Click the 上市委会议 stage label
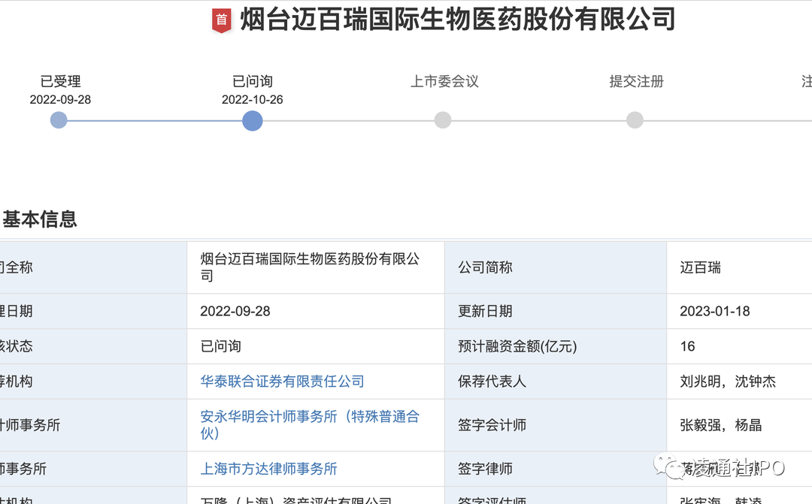 tap(444, 81)
